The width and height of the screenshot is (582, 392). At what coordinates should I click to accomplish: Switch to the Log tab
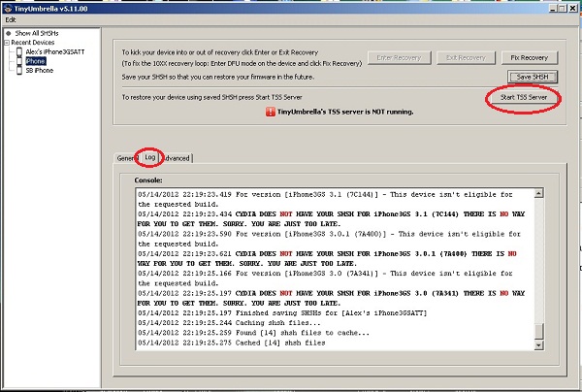(x=150, y=157)
